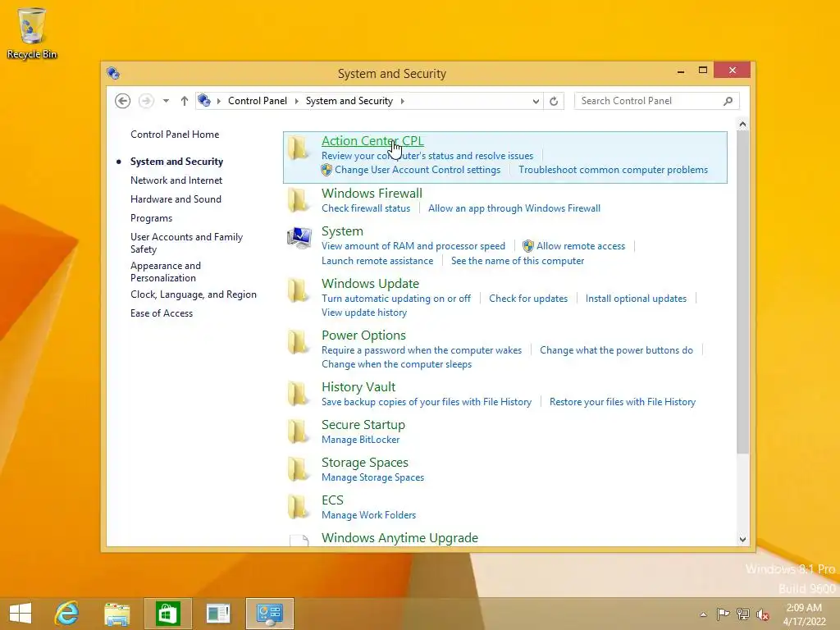Click Manage BitLocker link
This screenshot has width=840, height=630.
[361, 440]
